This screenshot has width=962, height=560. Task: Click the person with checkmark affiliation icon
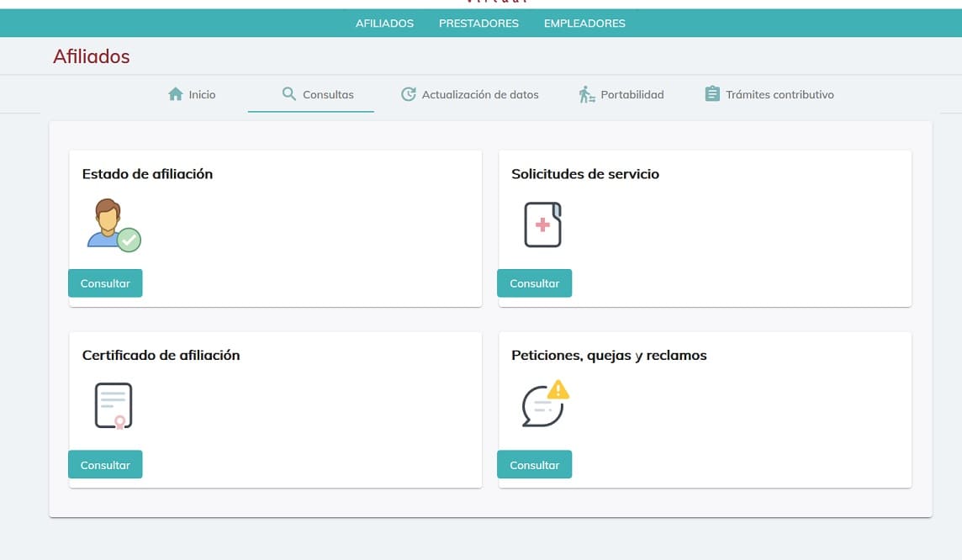114,225
